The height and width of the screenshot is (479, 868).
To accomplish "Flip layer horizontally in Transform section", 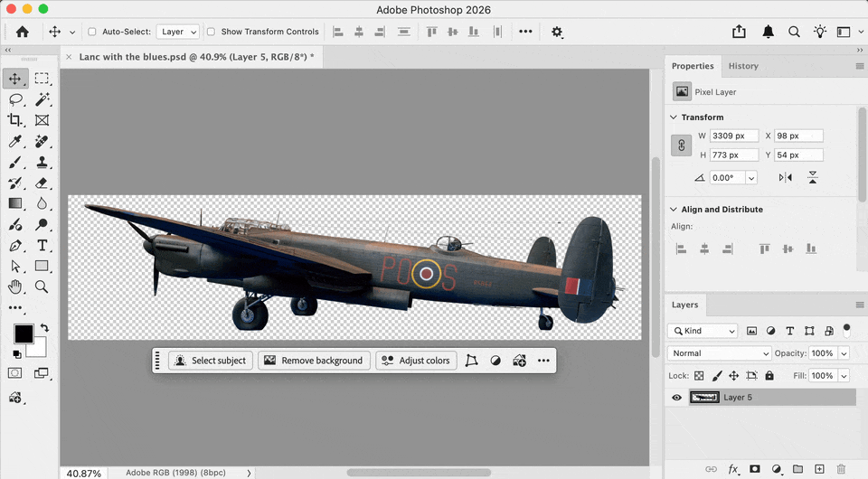I will [785, 177].
